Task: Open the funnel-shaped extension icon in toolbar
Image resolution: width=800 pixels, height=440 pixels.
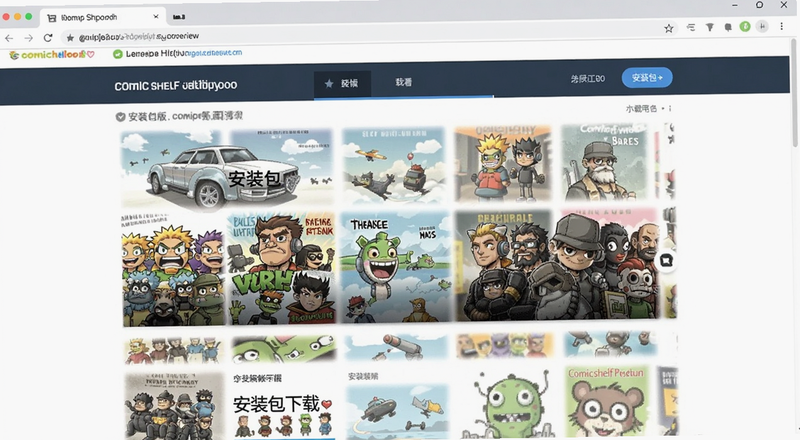Action: (x=710, y=28)
